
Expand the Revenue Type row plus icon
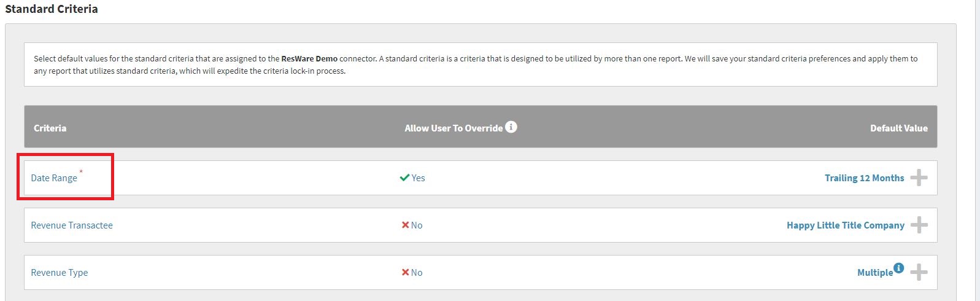pyautogui.click(x=919, y=272)
